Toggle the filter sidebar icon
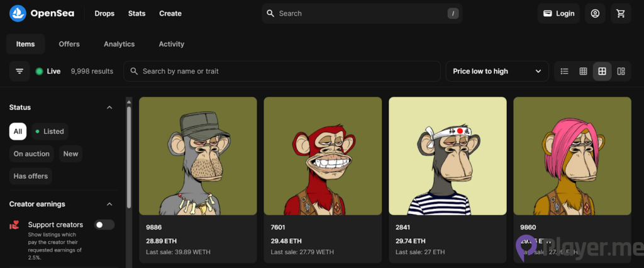 19,71
